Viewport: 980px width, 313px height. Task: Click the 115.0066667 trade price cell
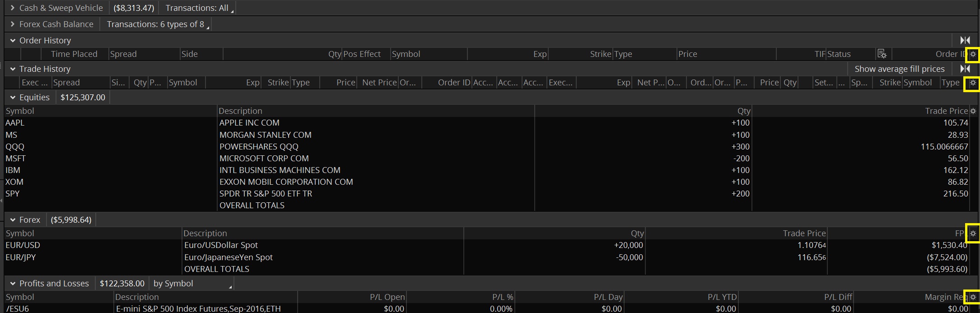[944, 147]
